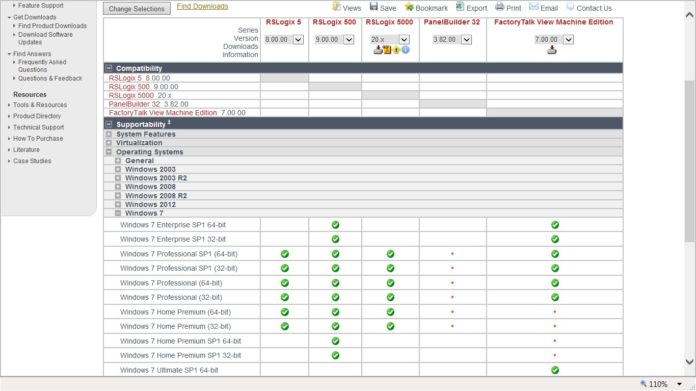The width and height of the screenshot is (696, 391).
Task: Click the zoom magnifier icon in status bar
Action: pos(643,383)
